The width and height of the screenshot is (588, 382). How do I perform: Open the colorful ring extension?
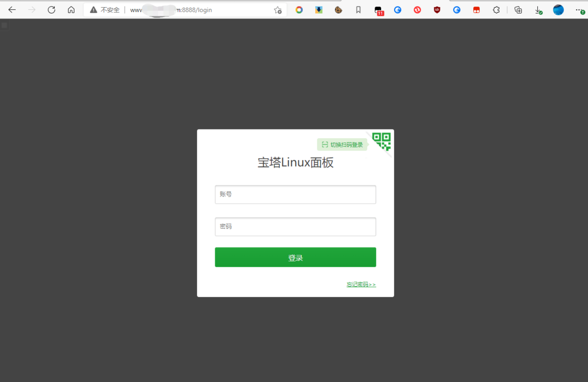tap(299, 10)
